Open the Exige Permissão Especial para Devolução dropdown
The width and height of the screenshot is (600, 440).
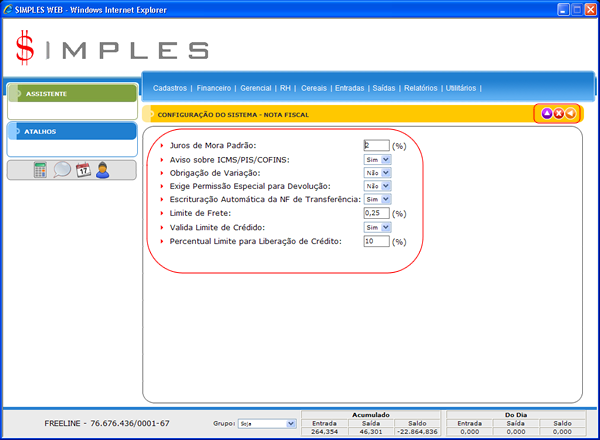point(378,186)
